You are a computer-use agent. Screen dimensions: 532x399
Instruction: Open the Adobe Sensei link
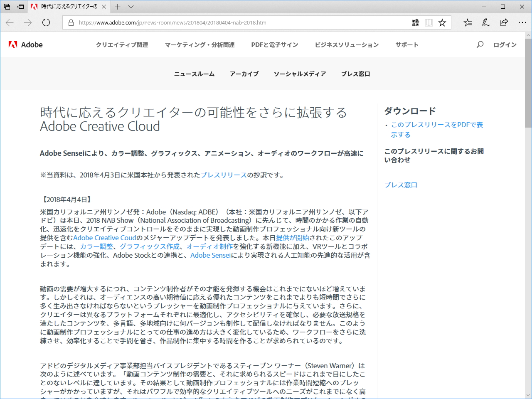coord(211,255)
